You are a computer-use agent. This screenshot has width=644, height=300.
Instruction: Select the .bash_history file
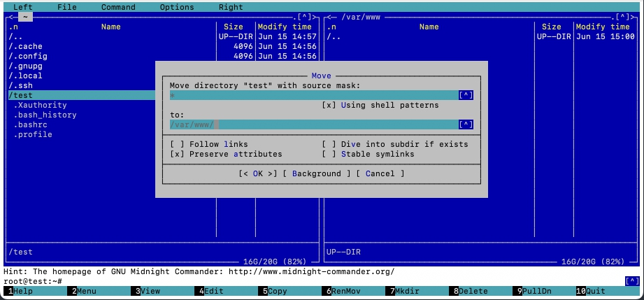82,115
